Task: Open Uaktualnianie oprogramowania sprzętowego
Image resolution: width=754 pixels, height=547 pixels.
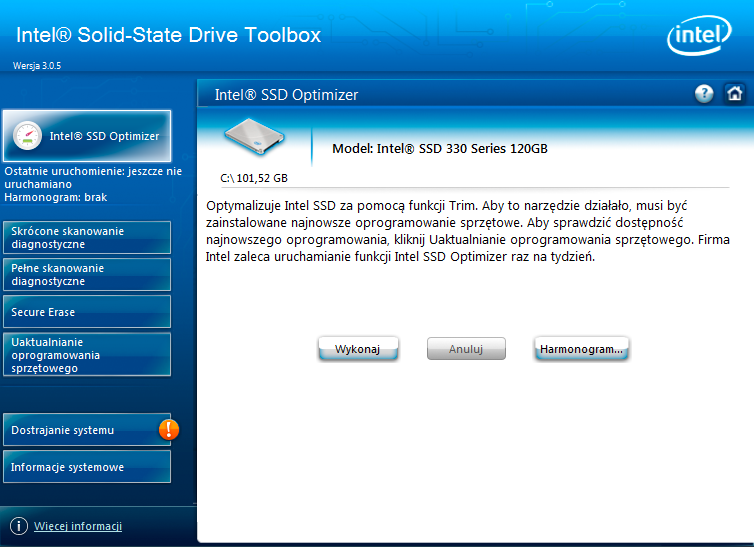Action: pos(87,355)
